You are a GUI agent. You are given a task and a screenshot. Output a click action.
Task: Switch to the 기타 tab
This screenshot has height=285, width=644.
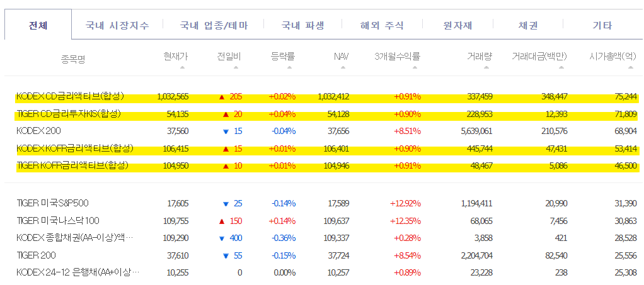point(602,25)
